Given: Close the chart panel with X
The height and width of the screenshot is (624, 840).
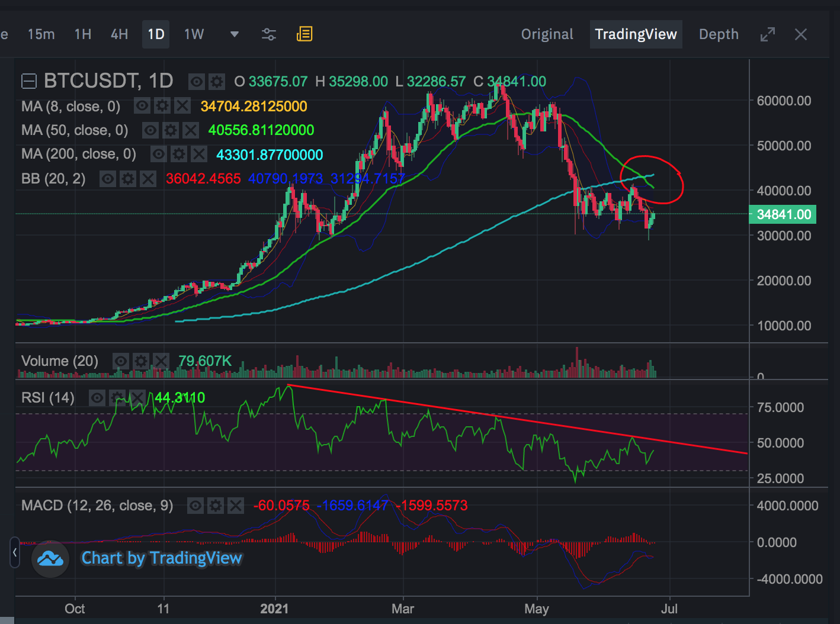Looking at the screenshot, I should pyautogui.click(x=801, y=34).
